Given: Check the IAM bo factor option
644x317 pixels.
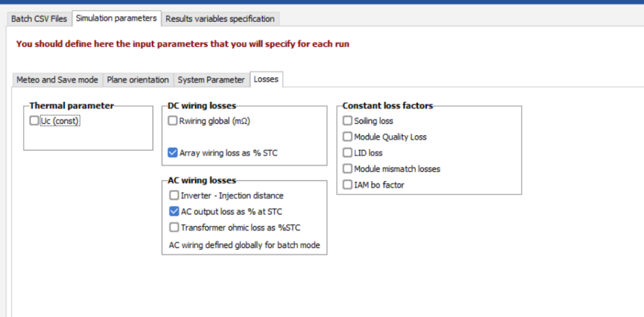Looking at the screenshot, I should [348, 185].
